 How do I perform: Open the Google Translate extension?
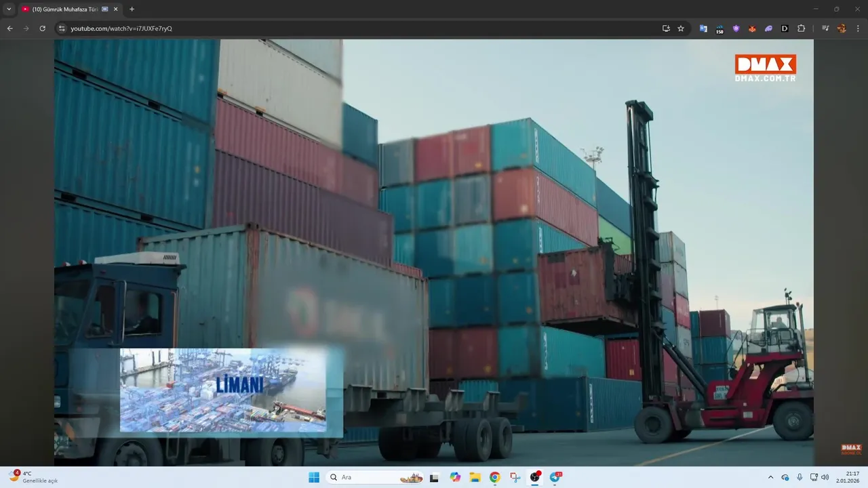click(x=703, y=28)
